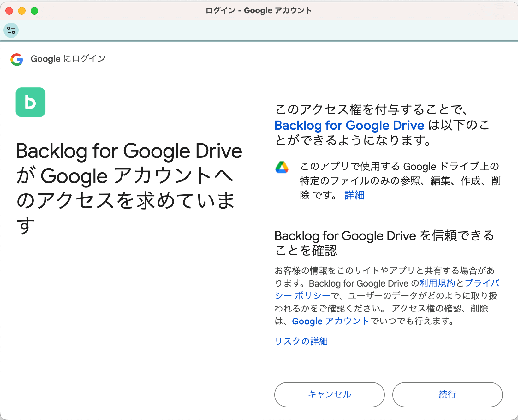The image size is (518, 420).
Task: Open the site settings tune icon
Action: click(x=11, y=30)
